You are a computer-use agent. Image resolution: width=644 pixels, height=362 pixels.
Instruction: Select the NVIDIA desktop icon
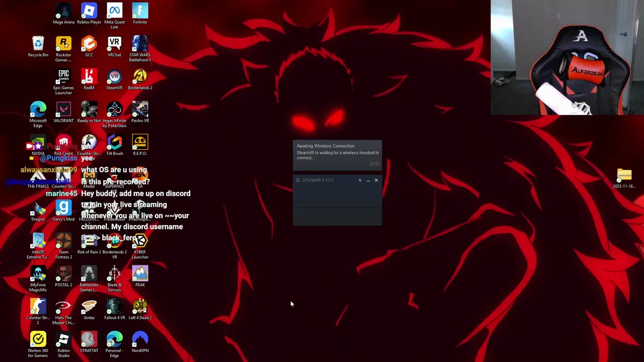tap(38, 145)
